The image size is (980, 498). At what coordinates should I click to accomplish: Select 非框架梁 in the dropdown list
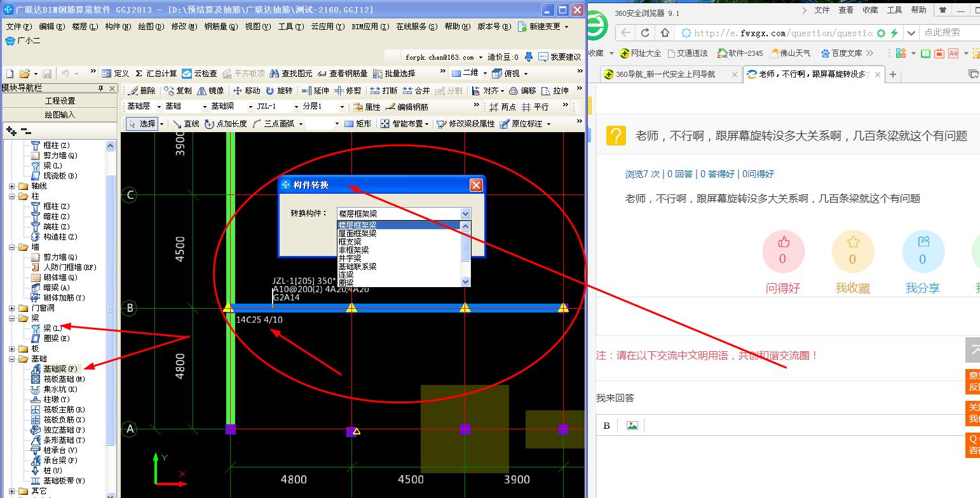(353, 250)
